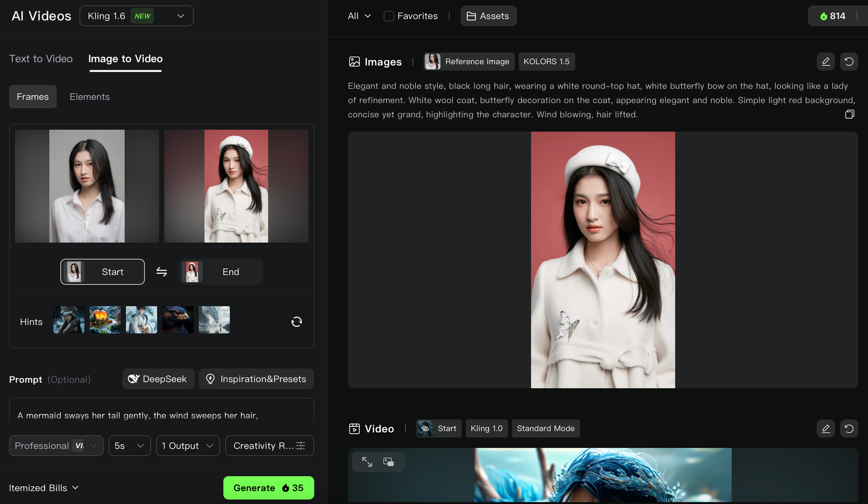Expand the Itemized Bills section
Image resolution: width=868 pixels, height=504 pixels.
click(x=44, y=488)
